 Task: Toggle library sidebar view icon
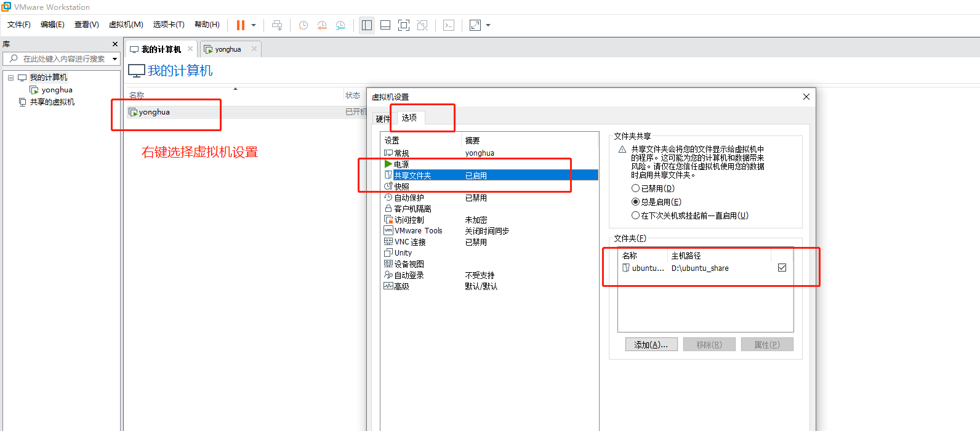[367, 25]
